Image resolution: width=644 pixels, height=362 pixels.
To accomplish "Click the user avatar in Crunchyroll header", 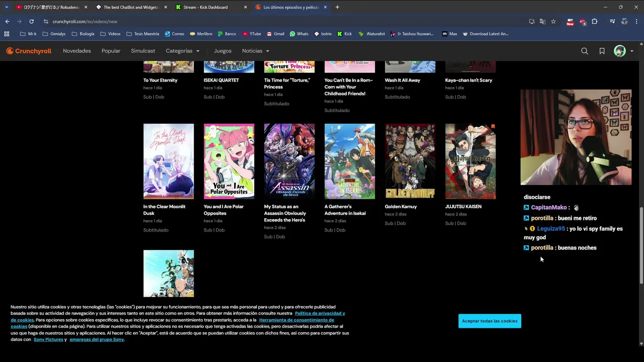I will click(620, 51).
